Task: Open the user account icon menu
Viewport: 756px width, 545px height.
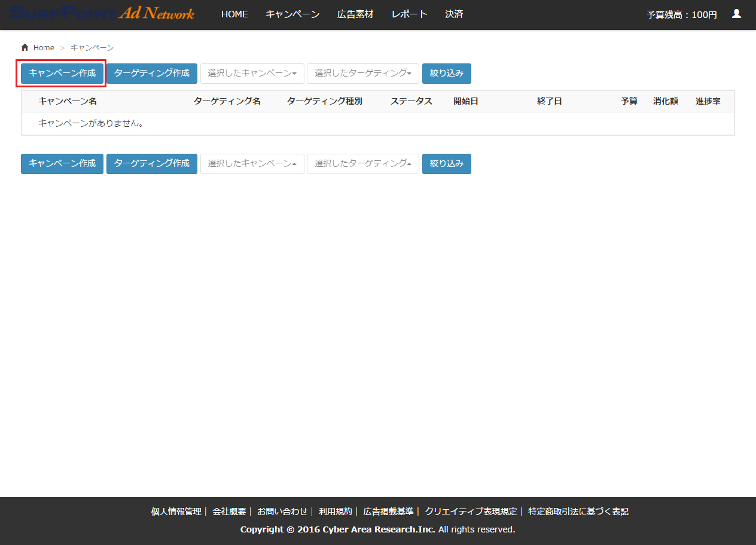Action: point(736,14)
